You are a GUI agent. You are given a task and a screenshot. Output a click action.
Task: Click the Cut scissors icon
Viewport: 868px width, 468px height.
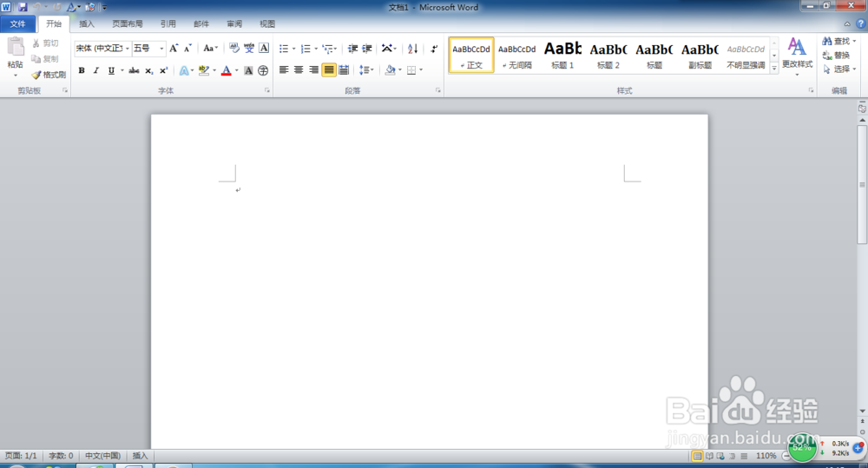pyautogui.click(x=36, y=43)
